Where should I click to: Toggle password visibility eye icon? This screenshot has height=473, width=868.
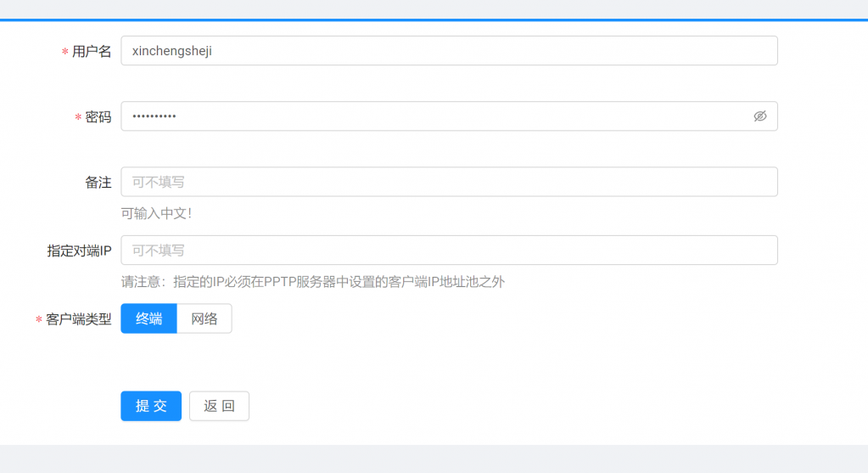pyautogui.click(x=759, y=116)
